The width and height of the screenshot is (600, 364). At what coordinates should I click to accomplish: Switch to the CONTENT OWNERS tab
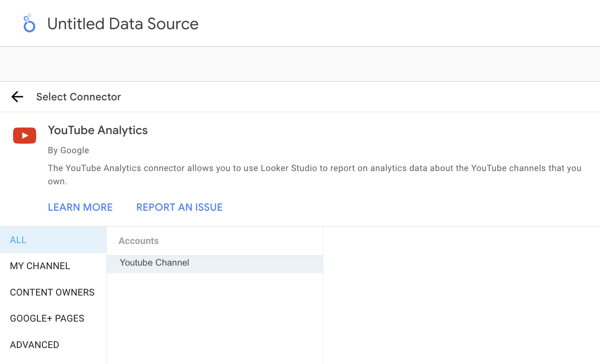pos(52,292)
